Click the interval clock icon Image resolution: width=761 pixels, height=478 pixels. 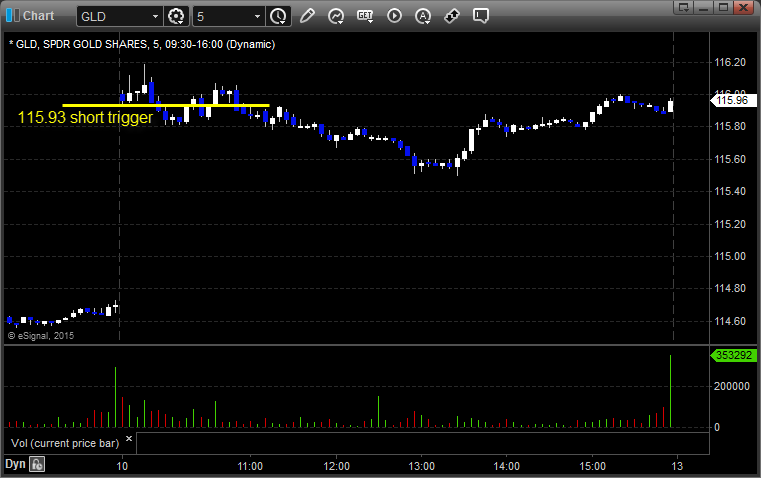[x=278, y=16]
